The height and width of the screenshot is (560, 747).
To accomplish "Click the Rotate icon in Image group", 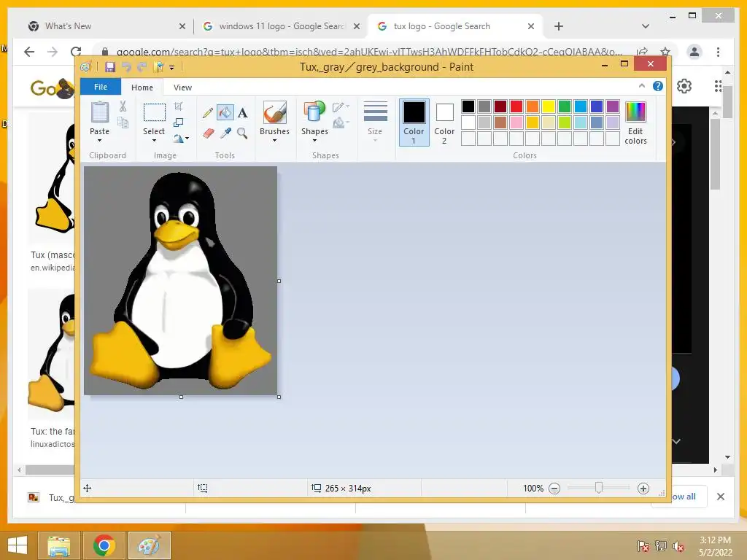I will (178, 139).
